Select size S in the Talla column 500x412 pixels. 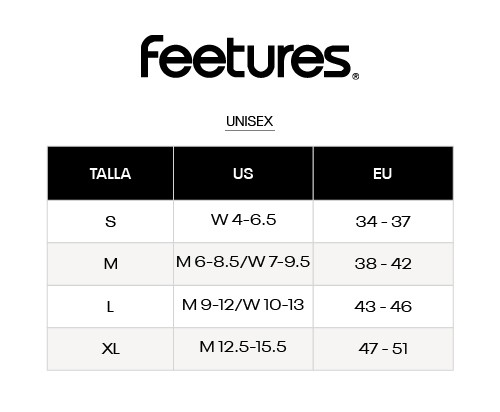110,221
